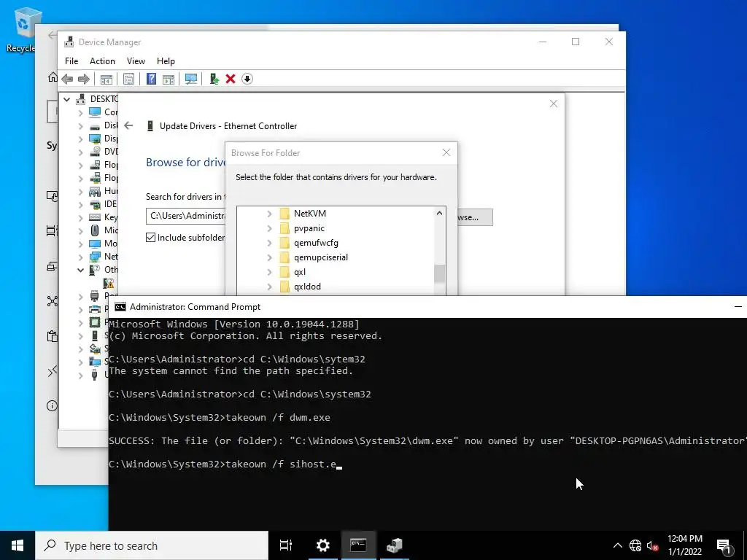Select the Network adapters category icon
Viewport: 747px width, 560px height.
coord(95,257)
